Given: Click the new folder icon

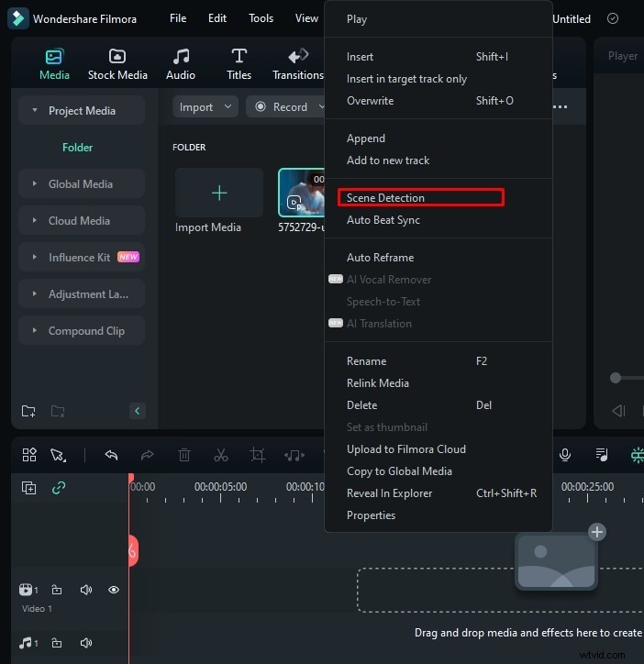Looking at the screenshot, I should [28, 411].
